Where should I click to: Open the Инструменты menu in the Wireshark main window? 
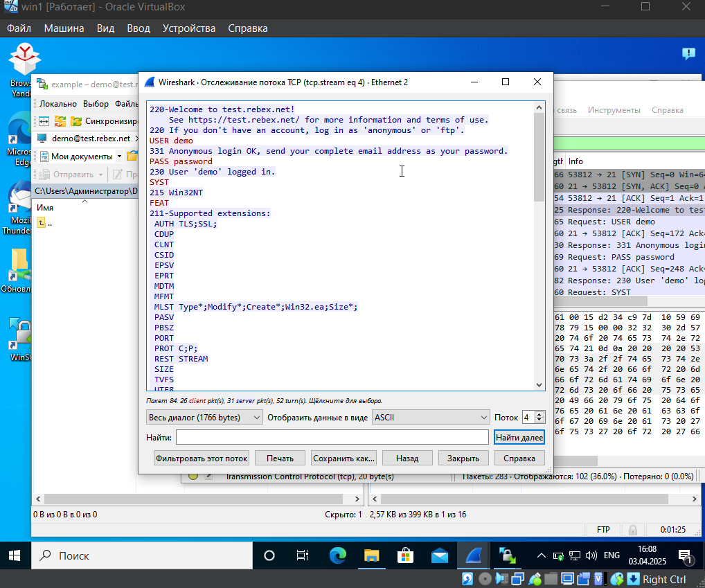tap(614, 110)
